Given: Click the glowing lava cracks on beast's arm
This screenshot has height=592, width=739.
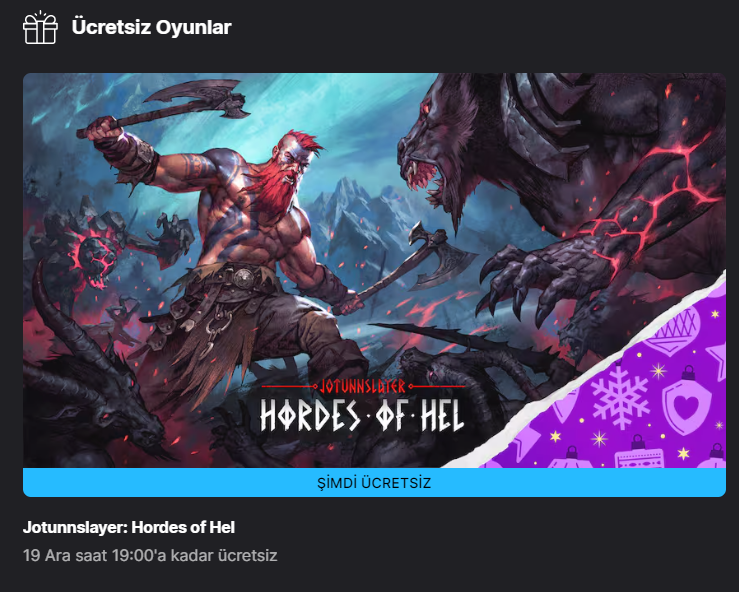Looking at the screenshot, I should coord(646,198).
